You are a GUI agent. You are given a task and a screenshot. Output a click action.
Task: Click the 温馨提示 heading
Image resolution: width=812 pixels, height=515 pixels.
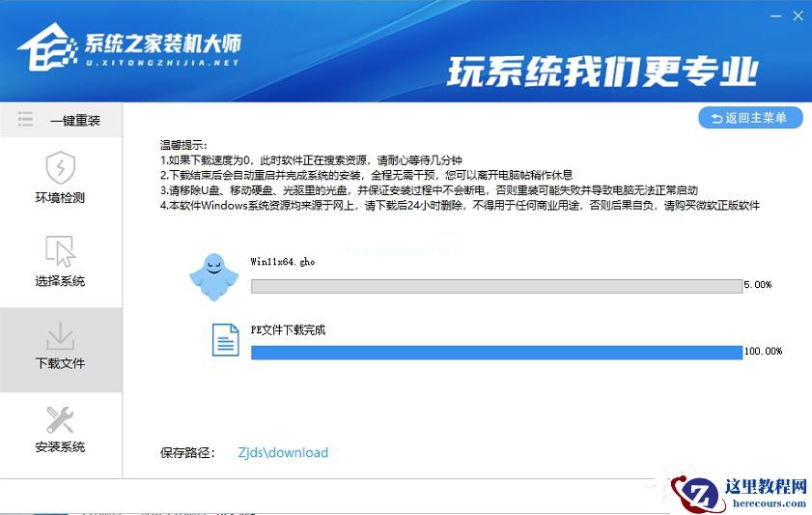(183, 145)
